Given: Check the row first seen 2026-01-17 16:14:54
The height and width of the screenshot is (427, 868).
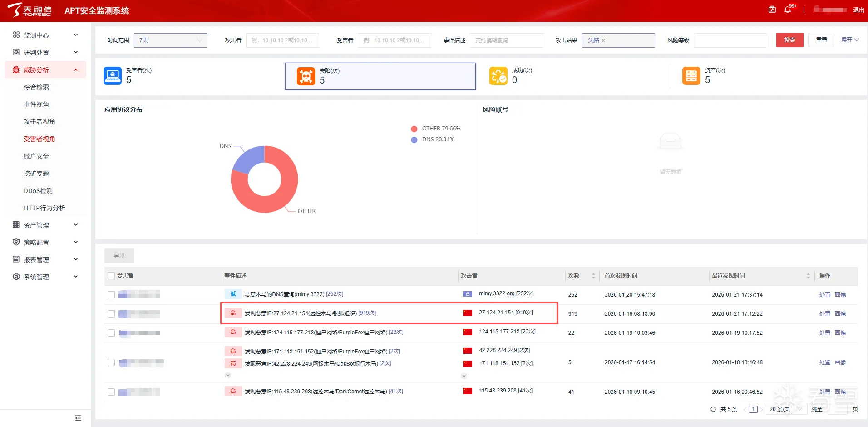Looking at the screenshot, I should (x=111, y=362).
